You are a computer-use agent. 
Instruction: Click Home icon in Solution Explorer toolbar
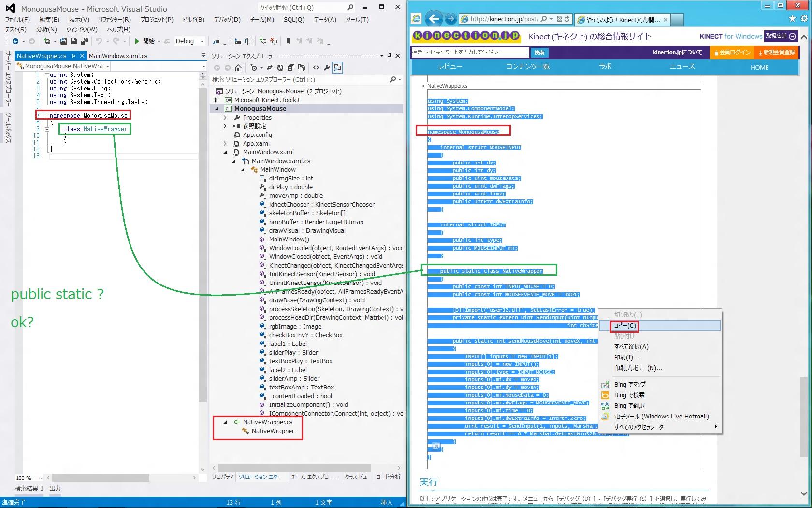pyautogui.click(x=238, y=68)
